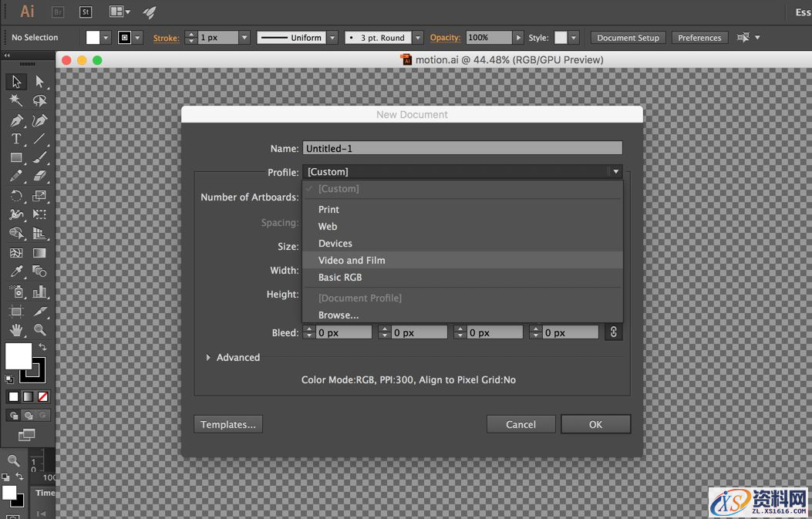Expand the Advanced section

209,358
